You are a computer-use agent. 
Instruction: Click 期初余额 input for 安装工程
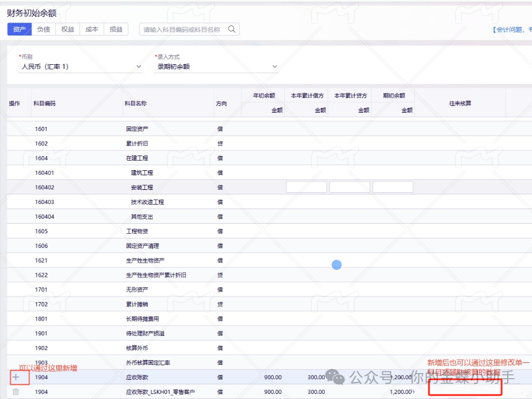click(393, 187)
